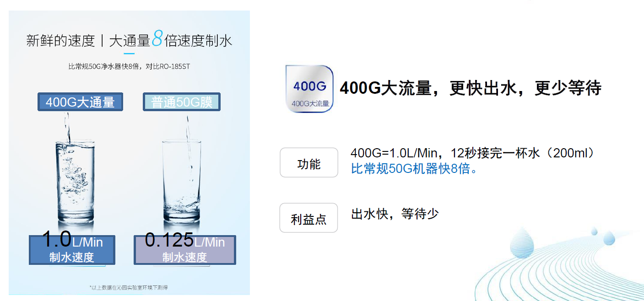Select the 400G大通量 label
Screen dimensions: 644x301
[80, 102]
